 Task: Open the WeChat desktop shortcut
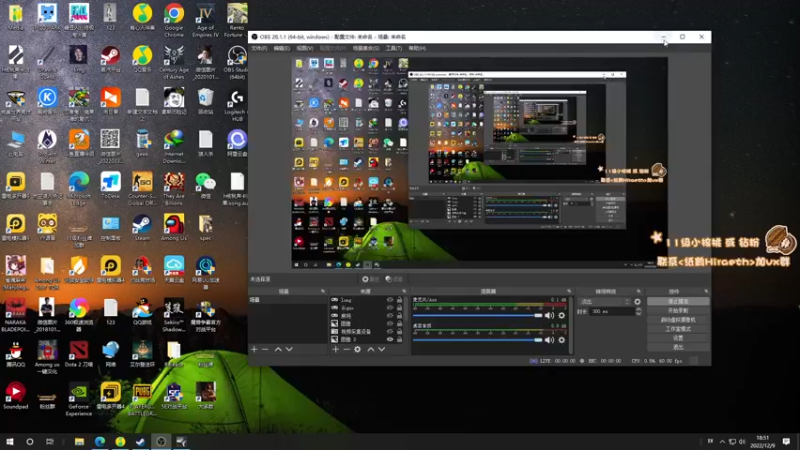tap(205, 185)
